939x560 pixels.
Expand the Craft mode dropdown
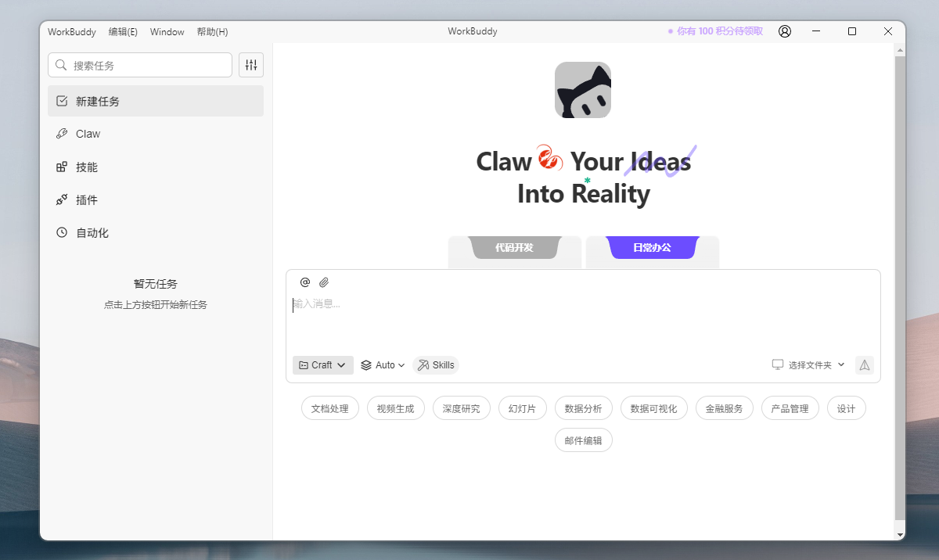(x=322, y=365)
